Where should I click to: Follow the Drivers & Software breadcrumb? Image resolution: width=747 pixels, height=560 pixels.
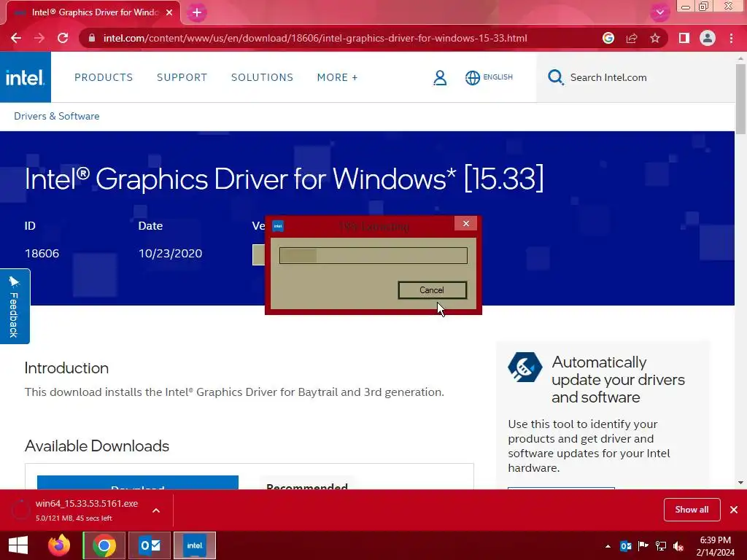pyautogui.click(x=57, y=116)
